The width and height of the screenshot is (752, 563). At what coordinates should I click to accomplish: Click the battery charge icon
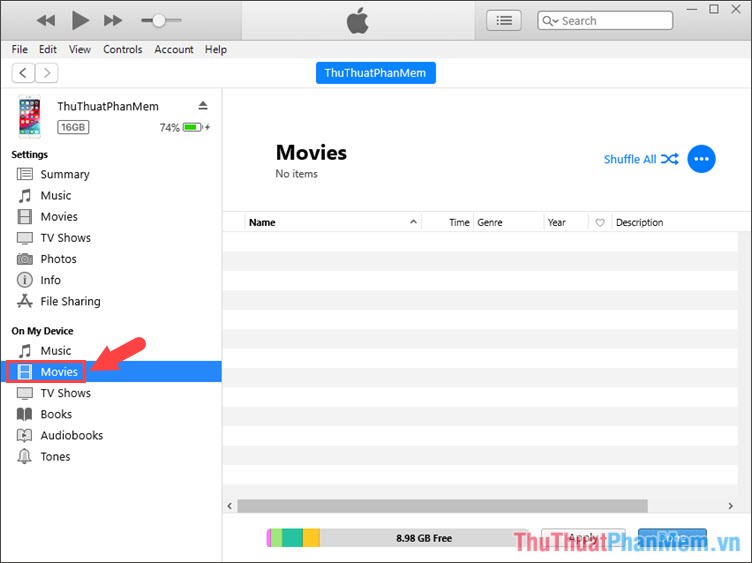click(193, 127)
